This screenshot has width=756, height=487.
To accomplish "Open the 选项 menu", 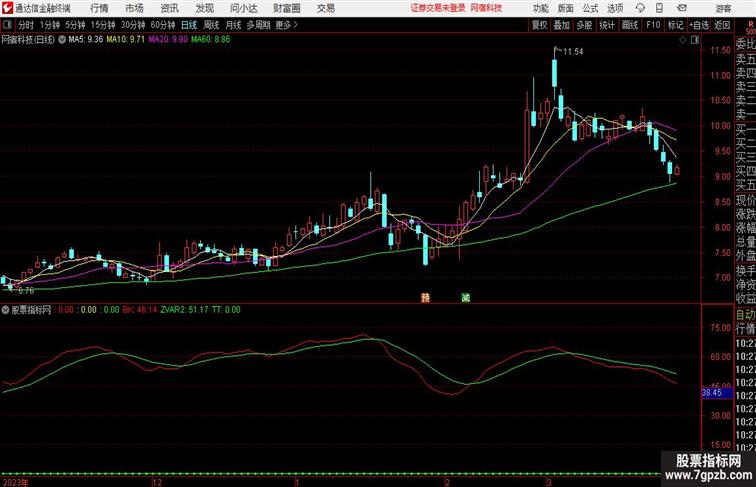I will [615, 8].
